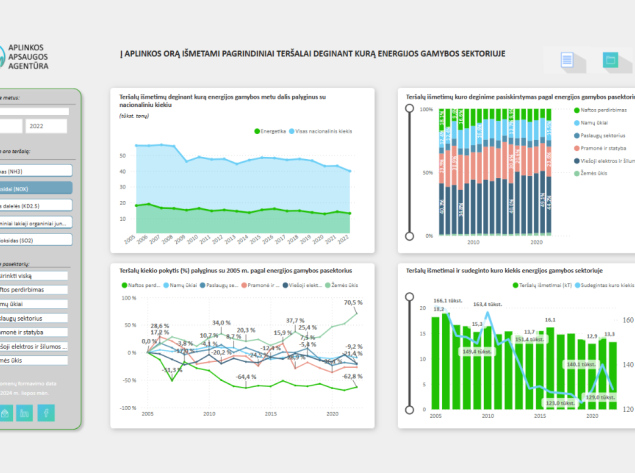Click the '-62,8 %' data label
Viewport: 635px width, 473px height.
[x=353, y=376]
